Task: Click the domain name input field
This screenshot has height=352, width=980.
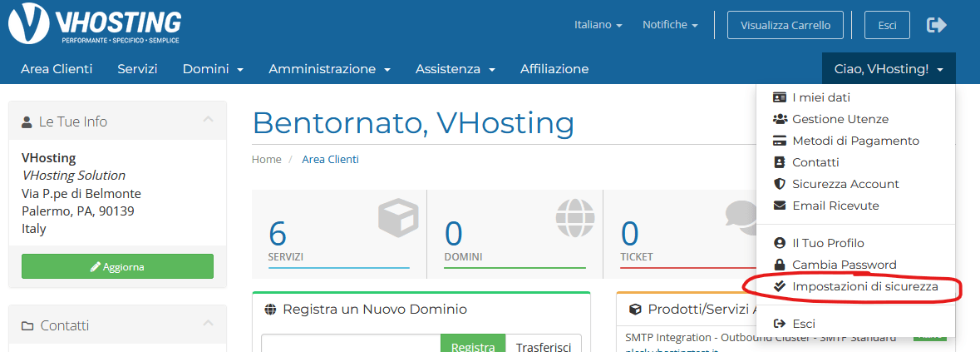Action: (351, 345)
